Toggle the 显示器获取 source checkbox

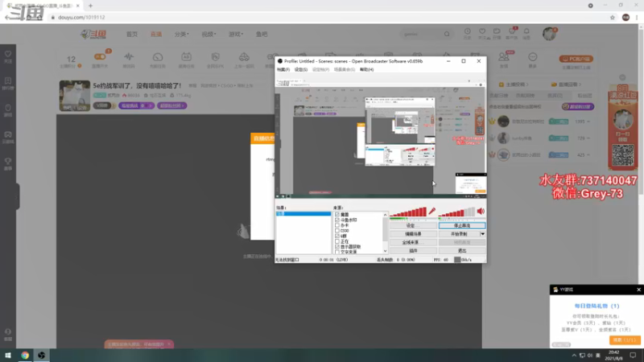[337, 247]
